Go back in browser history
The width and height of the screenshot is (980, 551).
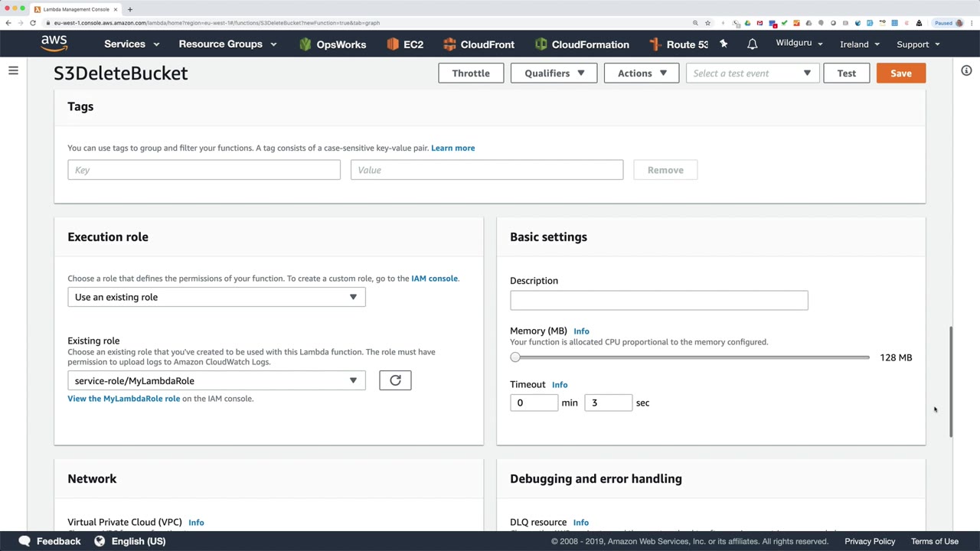tap(8, 23)
